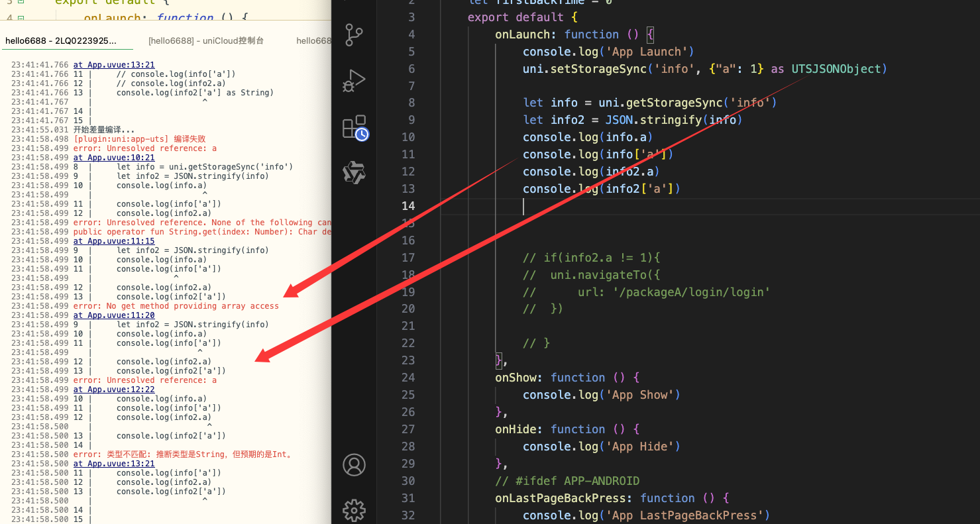Click 'console.log(info.a)' on VS Code line 10
Viewport: 980px width, 524px height.
(x=588, y=137)
